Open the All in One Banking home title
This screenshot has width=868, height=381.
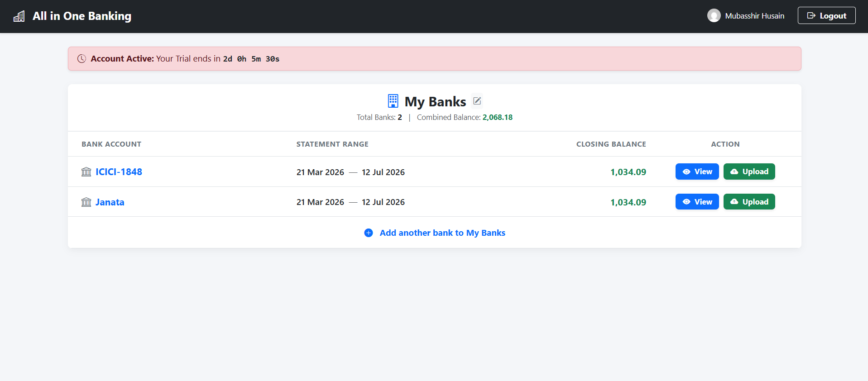(82, 16)
